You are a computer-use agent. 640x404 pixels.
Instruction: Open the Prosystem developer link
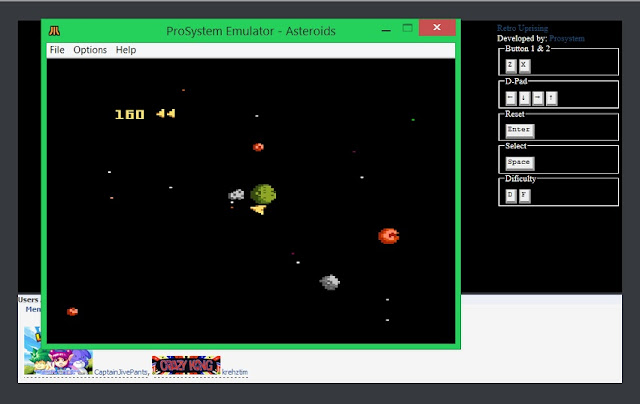(567, 38)
